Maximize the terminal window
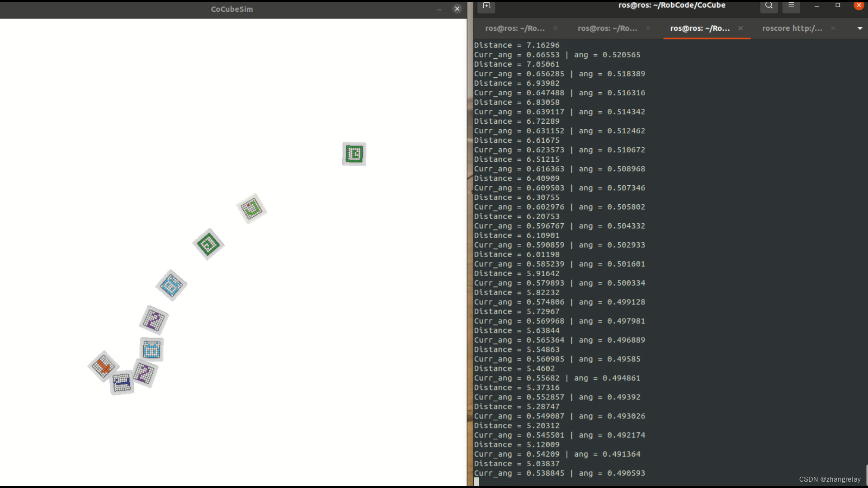The height and width of the screenshot is (488, 868). pos(838,5)
